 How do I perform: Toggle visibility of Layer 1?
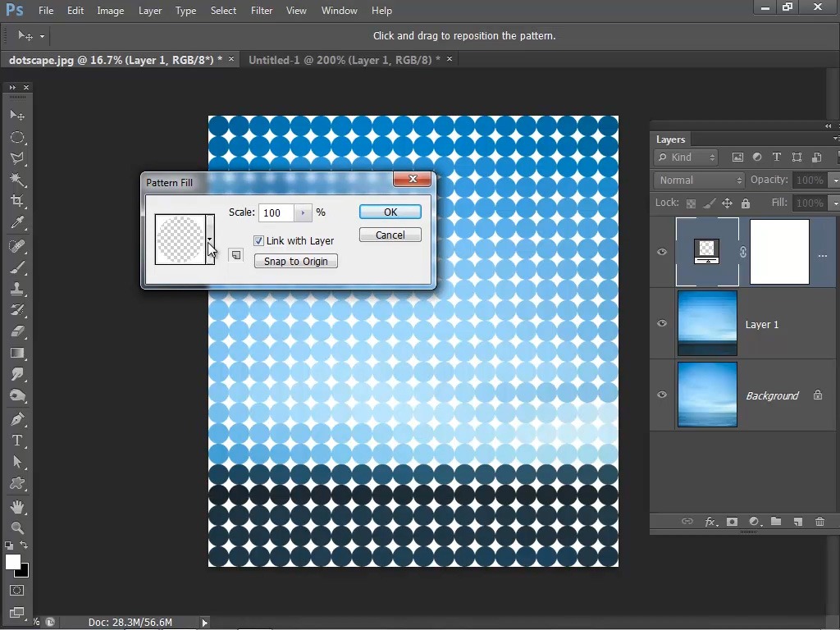662,324
